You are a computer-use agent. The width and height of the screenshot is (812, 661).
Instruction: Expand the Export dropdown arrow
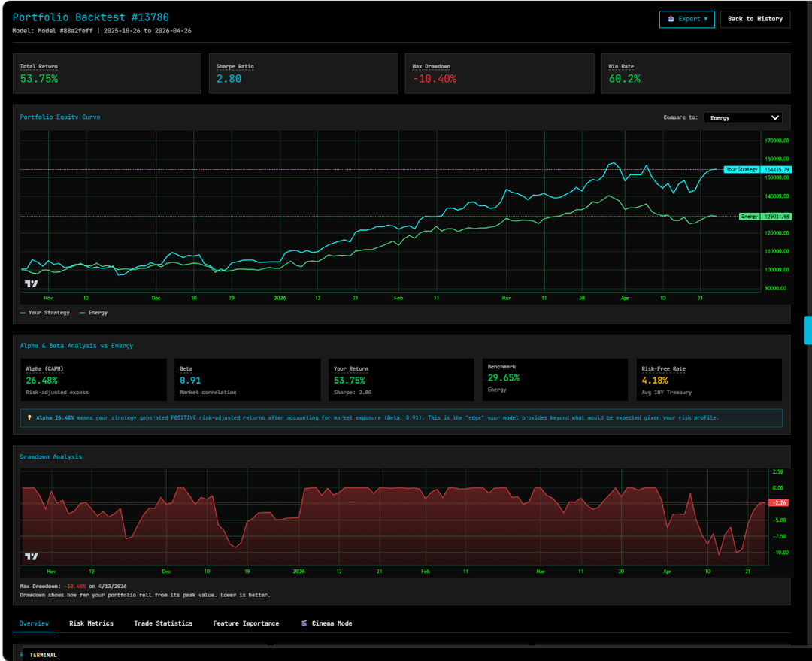coord(705,19)
